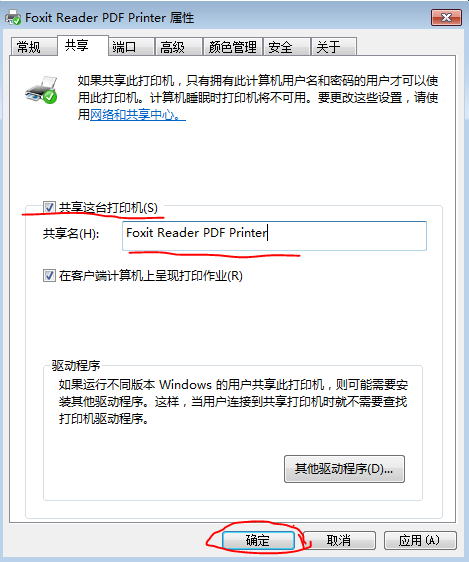Confirm with the 确定 button
The height and width of the screenshot is (562, 469).
pyautogui.click(x=258, y=540)
